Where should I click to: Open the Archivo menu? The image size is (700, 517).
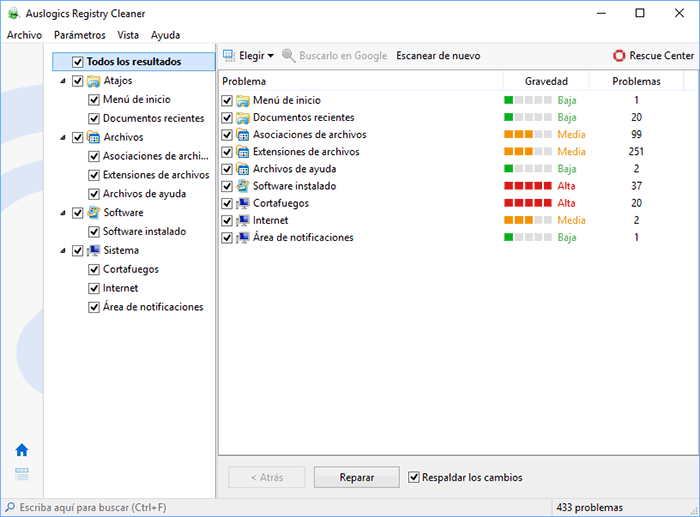[25, 35]
